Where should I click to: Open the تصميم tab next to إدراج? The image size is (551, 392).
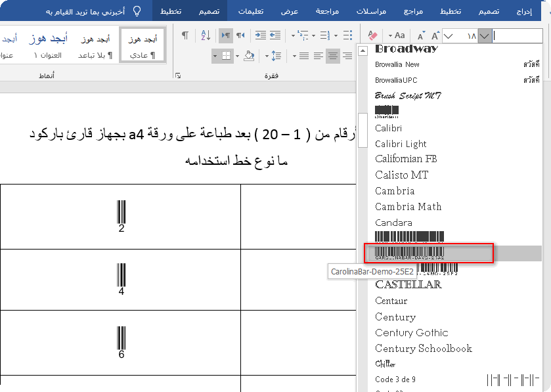[x=489, y=12]
